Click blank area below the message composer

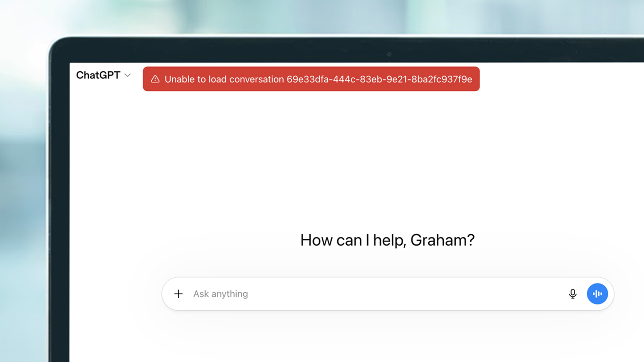coord(386,338)
